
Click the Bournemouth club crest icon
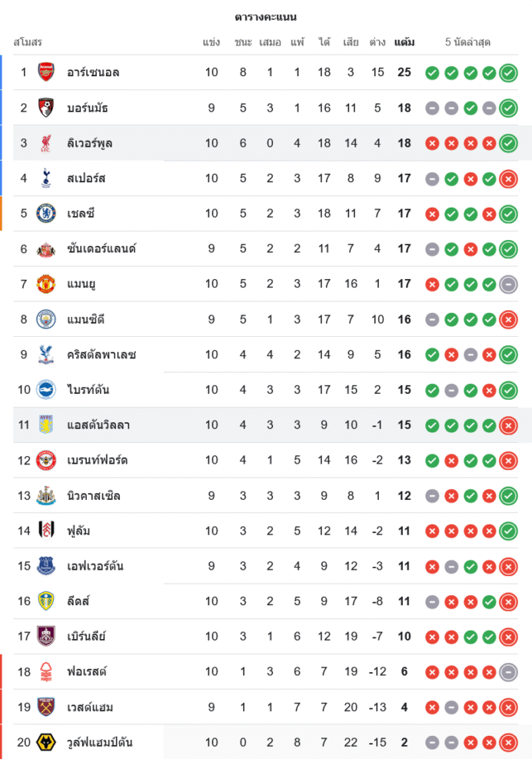click(x=47, y=108)
